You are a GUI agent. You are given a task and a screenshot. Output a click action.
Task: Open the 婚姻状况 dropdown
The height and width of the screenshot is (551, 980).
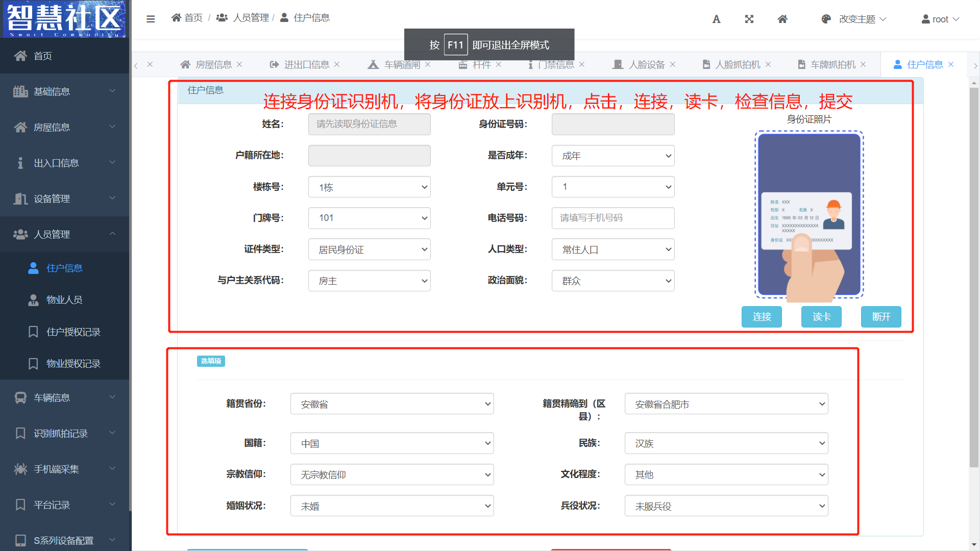[391, 506]
